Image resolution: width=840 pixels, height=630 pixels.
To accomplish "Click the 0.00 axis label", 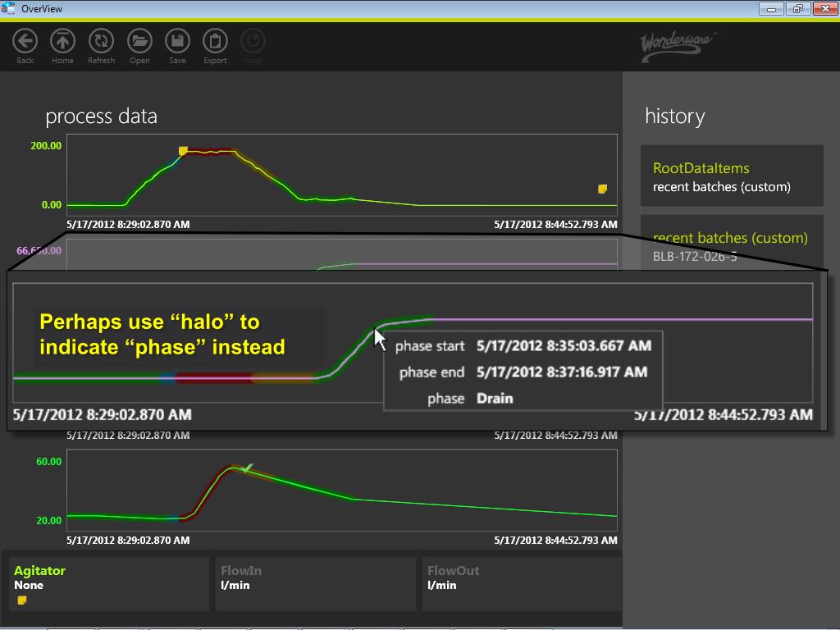I will (x=52, y=204).
